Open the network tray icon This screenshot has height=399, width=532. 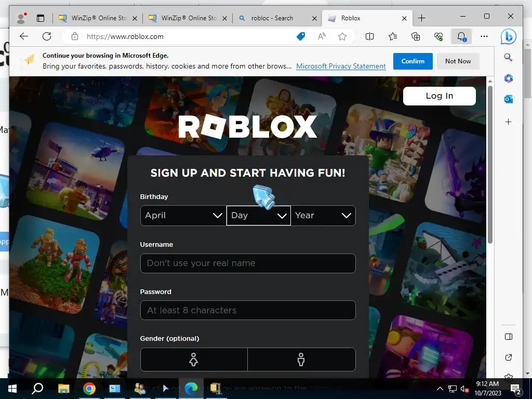[x=453, y=389]
